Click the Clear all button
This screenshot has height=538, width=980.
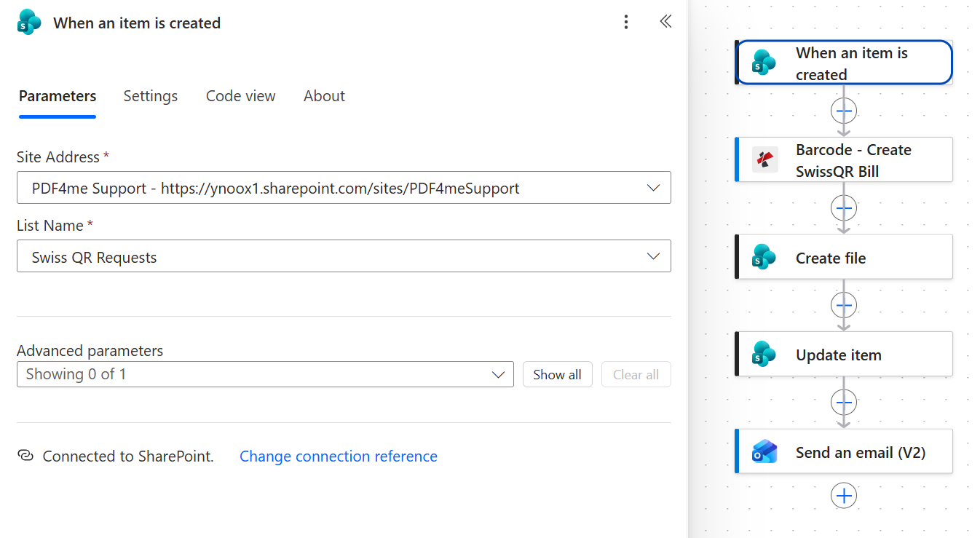(636, 374)
